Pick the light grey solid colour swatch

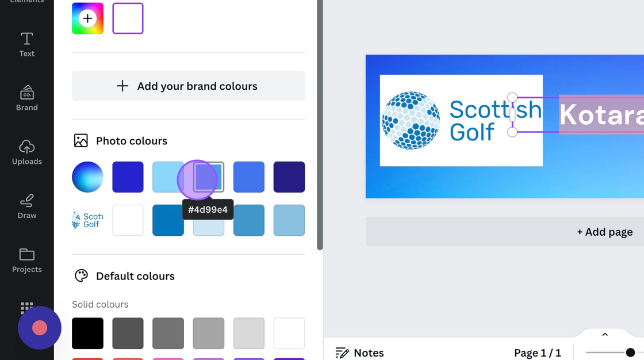(249, 334)
